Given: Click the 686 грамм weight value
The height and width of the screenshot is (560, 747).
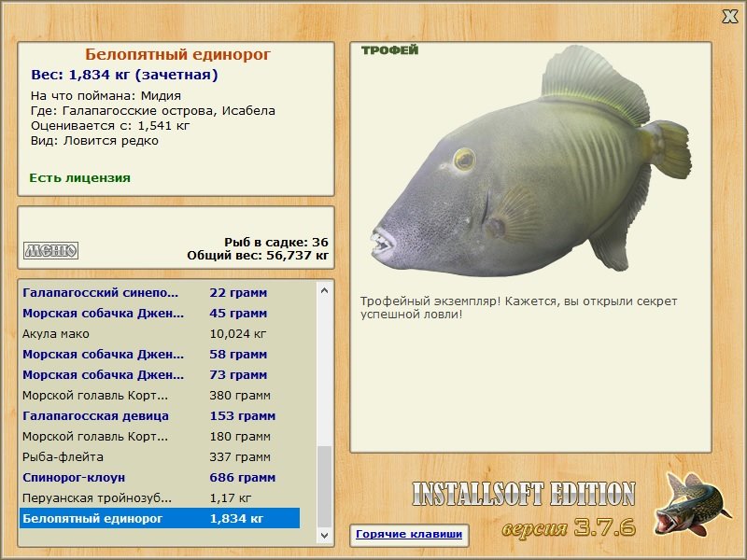Looking at the screenshot, I should 243,477.
